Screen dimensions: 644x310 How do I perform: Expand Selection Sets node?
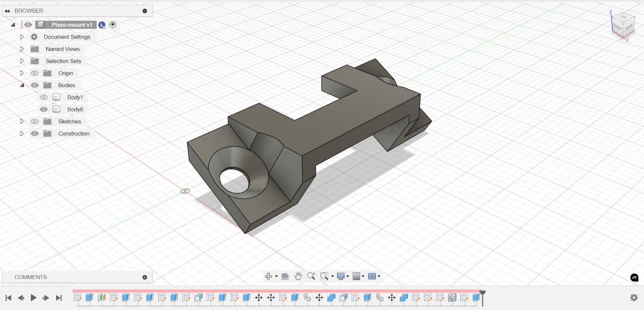[x=22, y=61]
